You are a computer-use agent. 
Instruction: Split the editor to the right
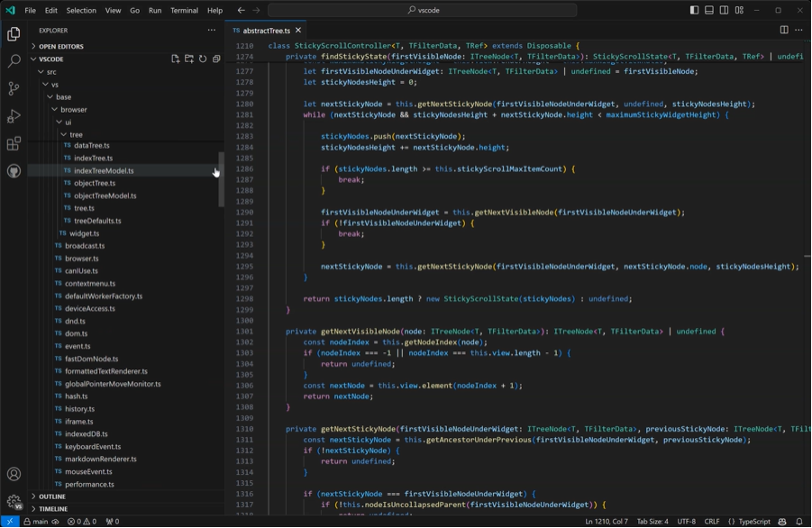tap(784, 30)
